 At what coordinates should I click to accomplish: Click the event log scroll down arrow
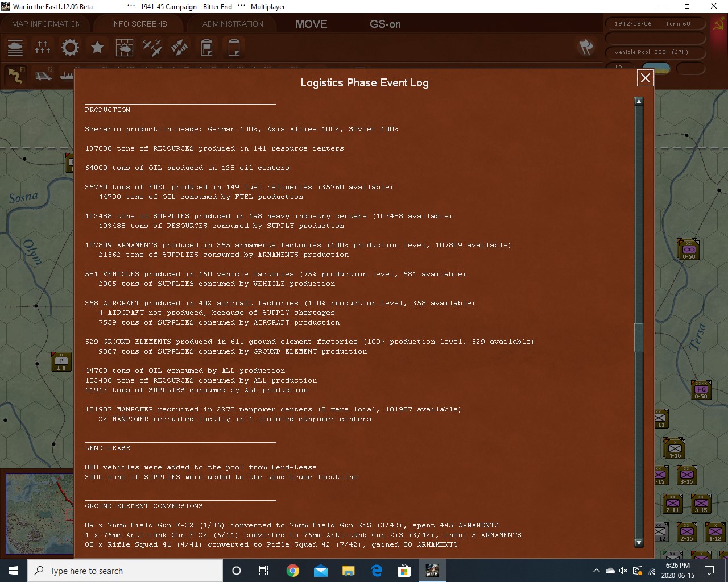point(639,543)
